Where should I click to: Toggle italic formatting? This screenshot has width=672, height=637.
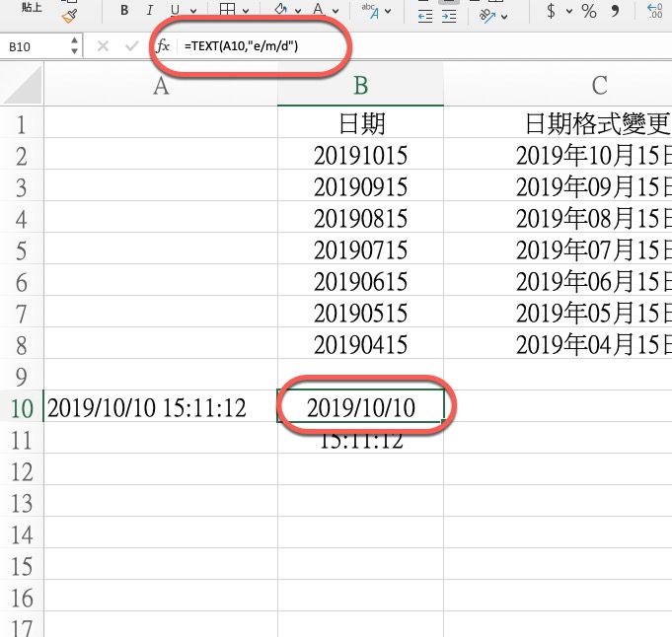click(150, 10)
